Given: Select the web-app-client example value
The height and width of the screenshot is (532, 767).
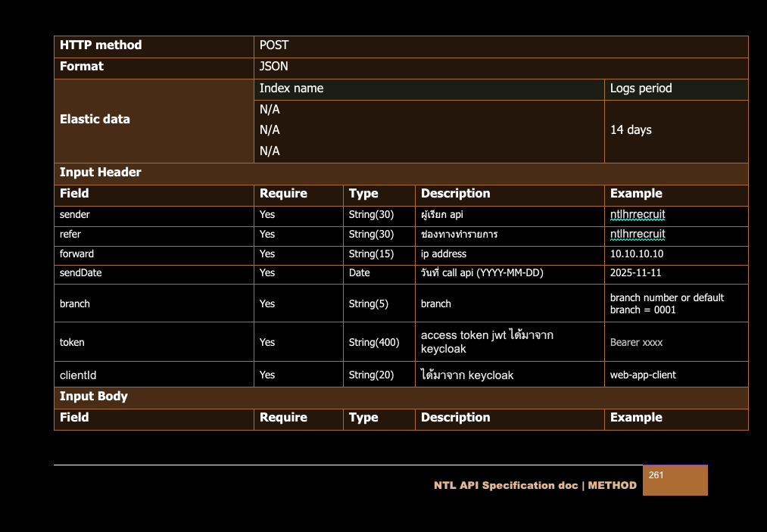Looking at the screenshot, I should [x=643, y=375].
